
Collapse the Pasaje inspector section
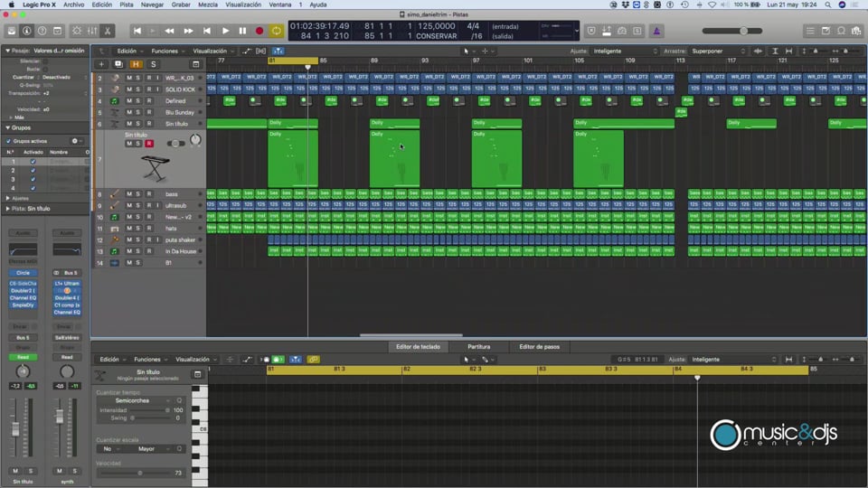pyautogui.click(x=8, y=51)
